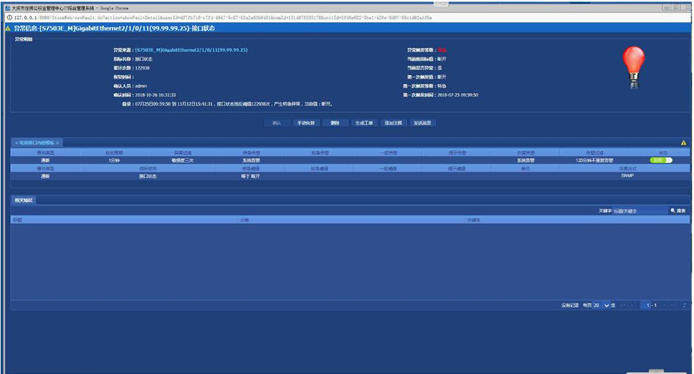694x374 pixels.
Task: Expand the monitoring policy template header
Action: click(37, 143)
